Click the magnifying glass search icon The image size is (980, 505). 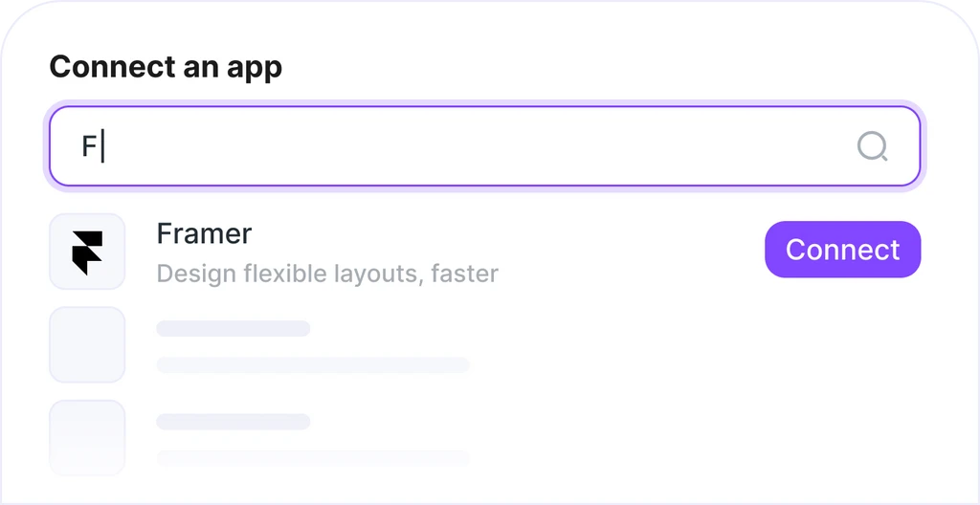872,146
